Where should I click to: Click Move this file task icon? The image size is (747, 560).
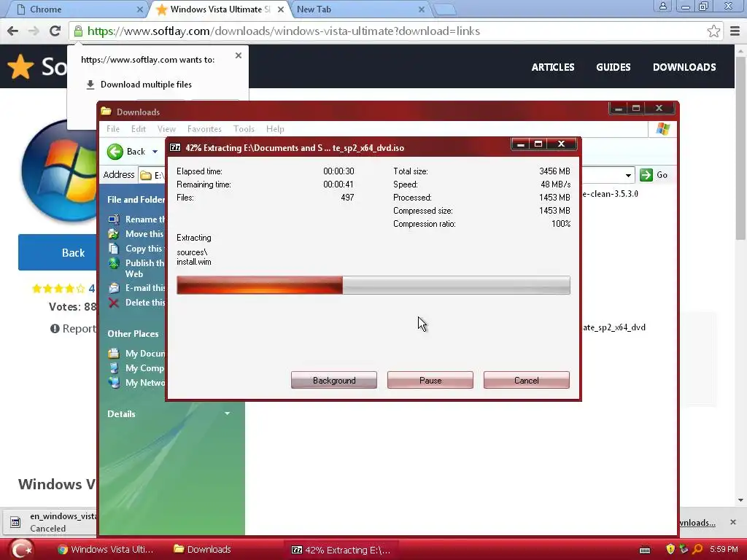point(113,234)
